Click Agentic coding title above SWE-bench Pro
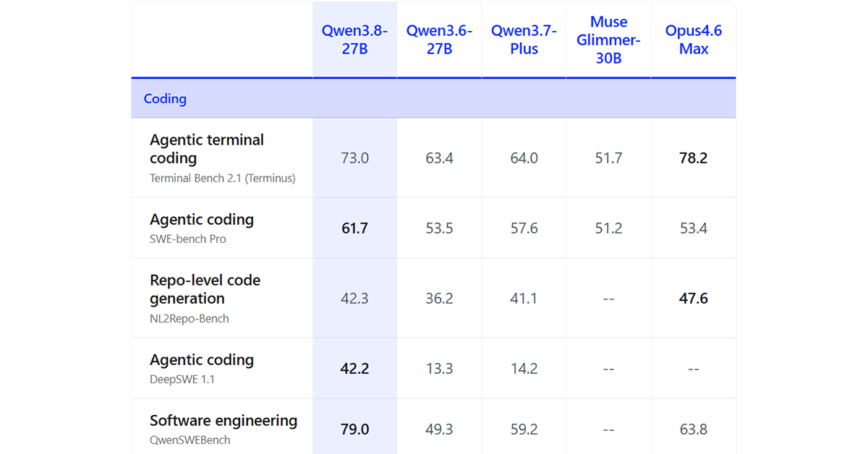The height and width of the screenshot is (454, 868). pyautogui.click(x=202, y=220)
